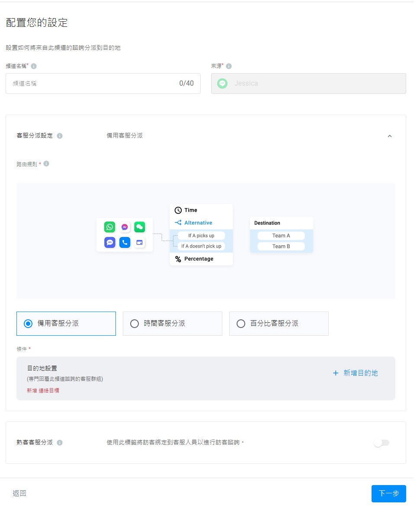Click the info icon beside 頻道名稱
Viewport: 420px width, 508px height.
pos(34,66)
